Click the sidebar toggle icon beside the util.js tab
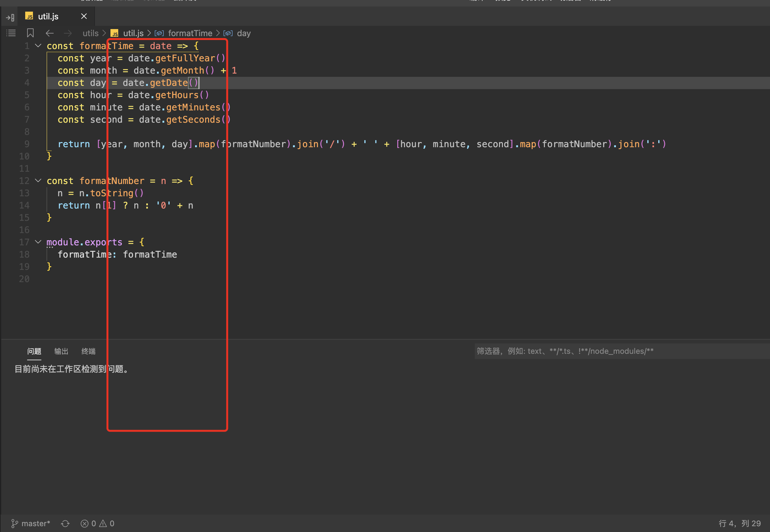The height and width of the screenshot is (532, 770). 10,17
